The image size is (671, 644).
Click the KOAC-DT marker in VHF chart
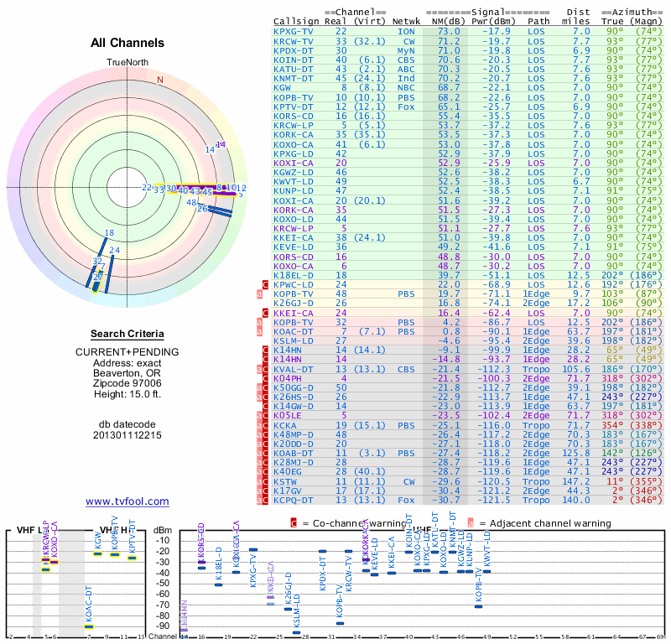click(x=89, y=627)
